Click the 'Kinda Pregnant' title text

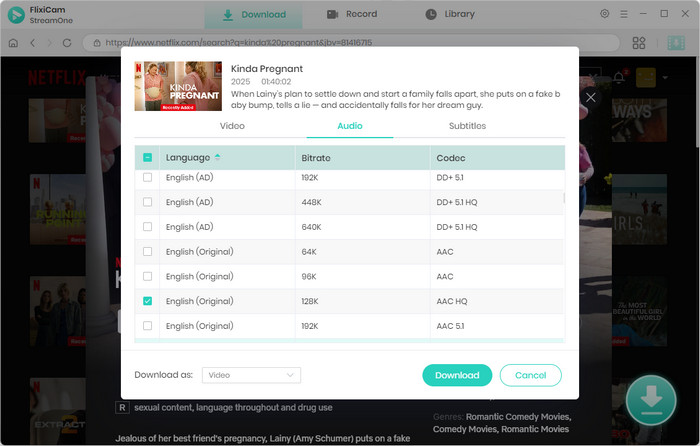coord(267,69)
